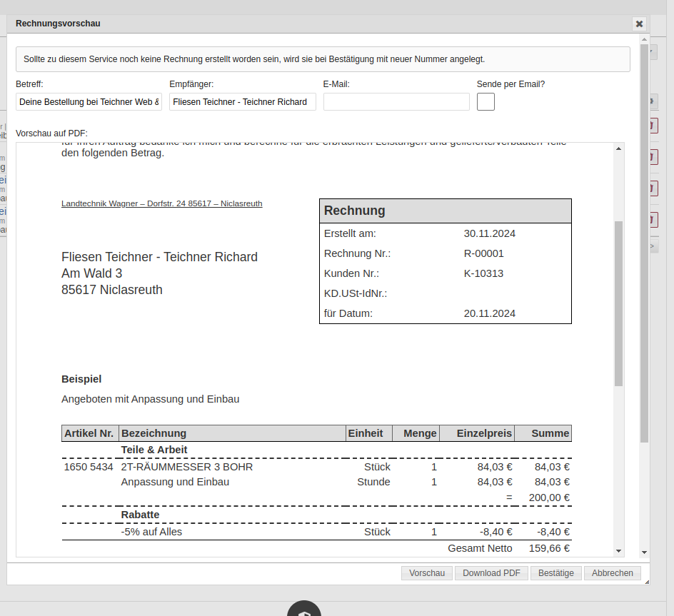Cancel the dialog using Abbrechen
Viewport: 674px width, 616px height.
pyautogui.click(x=612, y=573)
